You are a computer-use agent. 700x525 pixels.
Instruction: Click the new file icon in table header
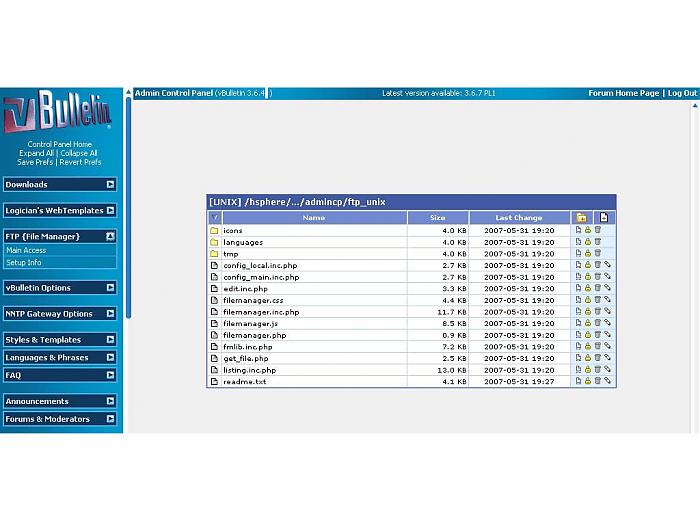point(604,217)
